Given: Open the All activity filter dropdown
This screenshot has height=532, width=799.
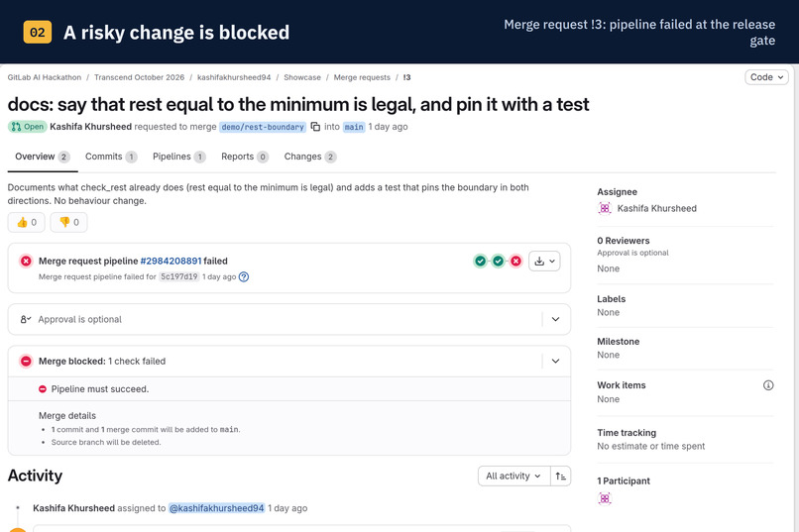Looking at the screenshot, I should pos(514,476).
